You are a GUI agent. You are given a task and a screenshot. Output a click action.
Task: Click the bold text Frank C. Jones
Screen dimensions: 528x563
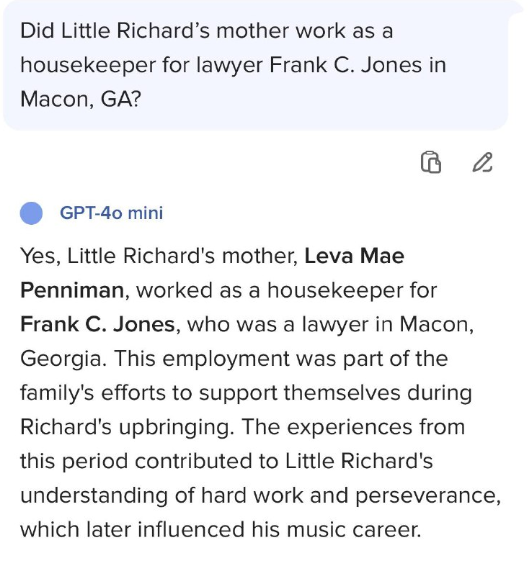coord(98,324)
